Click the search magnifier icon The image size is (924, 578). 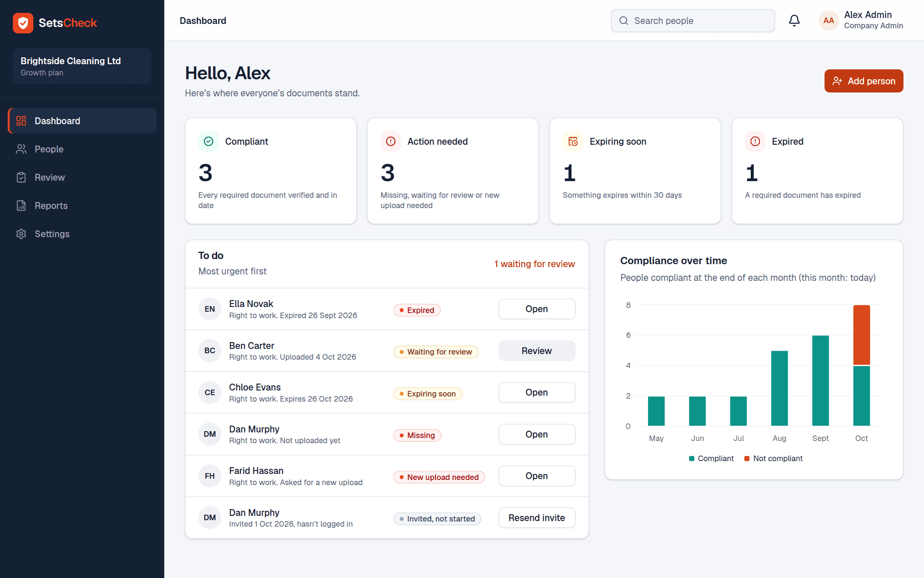click(624, 21)
